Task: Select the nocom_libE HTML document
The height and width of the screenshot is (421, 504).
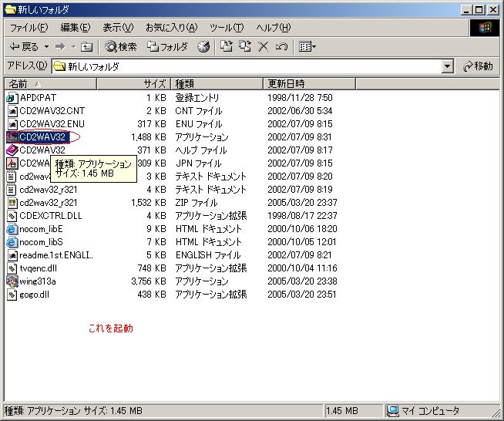Action: [40, 229]
